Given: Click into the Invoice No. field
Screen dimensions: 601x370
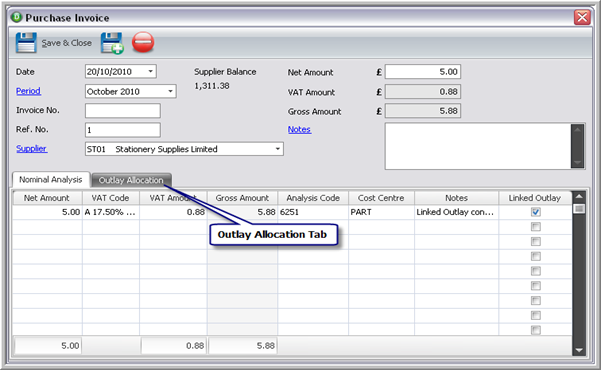Looking at the screenshot, I should [123, 111].
